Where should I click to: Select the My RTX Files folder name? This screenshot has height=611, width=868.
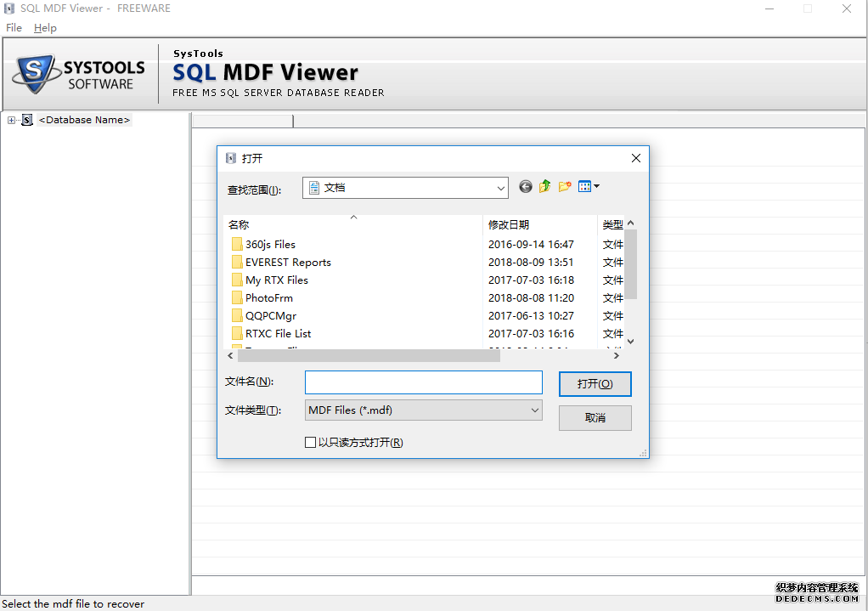[276, 280]
